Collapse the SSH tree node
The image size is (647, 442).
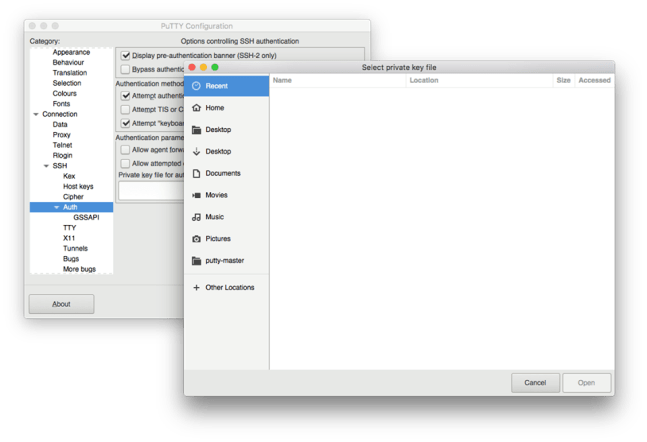[46, 166]
